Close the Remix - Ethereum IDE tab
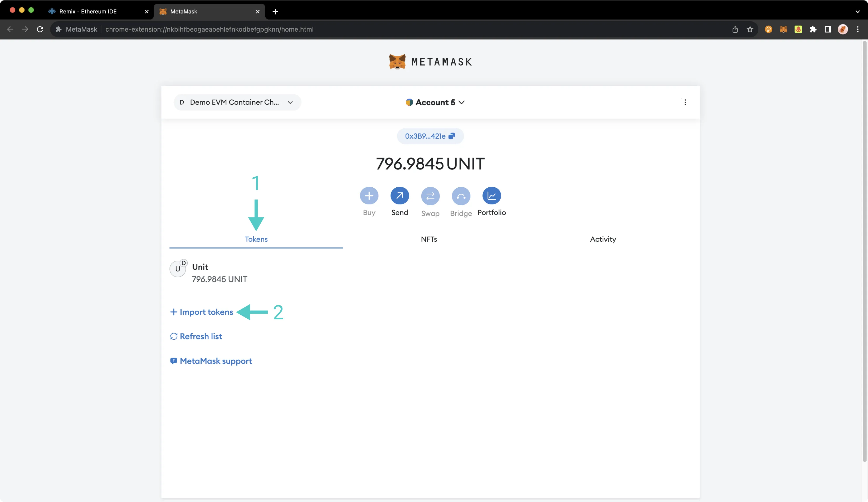Viewport: 868px width, 502px height. tap(147, 11)
